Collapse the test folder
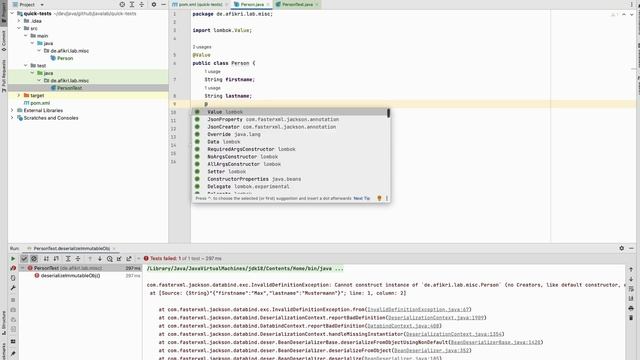The width and height of the screenshot is (640, 360). (25, 65)
